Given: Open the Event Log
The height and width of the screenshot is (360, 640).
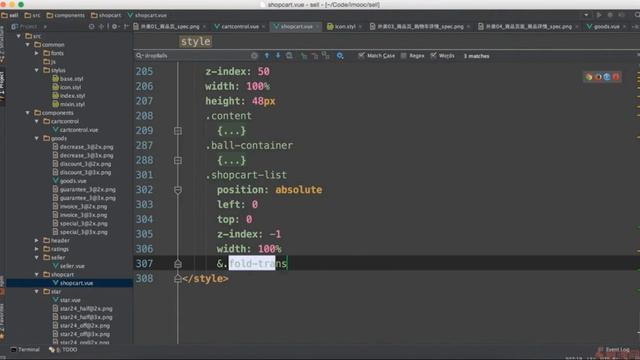Looking at the screenshot, I should tap(613, 350).
